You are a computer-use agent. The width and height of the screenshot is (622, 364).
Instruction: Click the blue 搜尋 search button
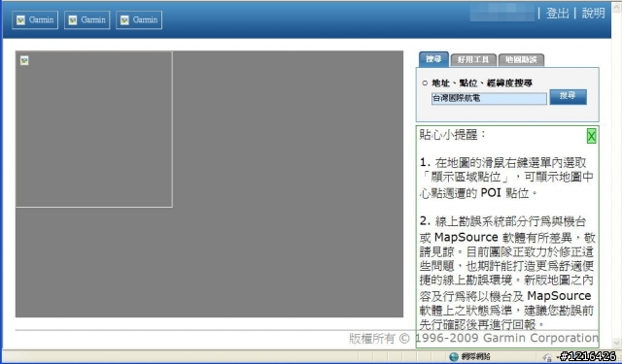[x=568, y=97]
